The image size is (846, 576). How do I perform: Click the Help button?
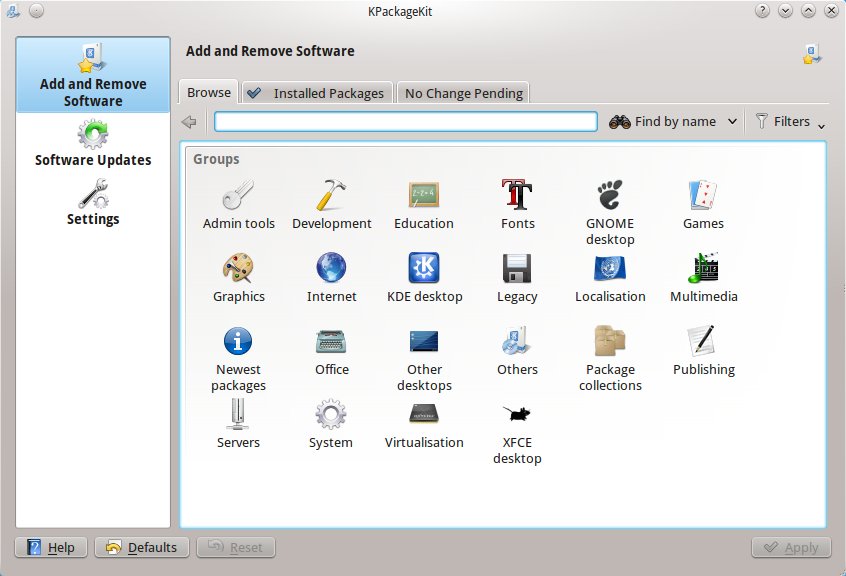pyautogui.click(x=52, y=547)
